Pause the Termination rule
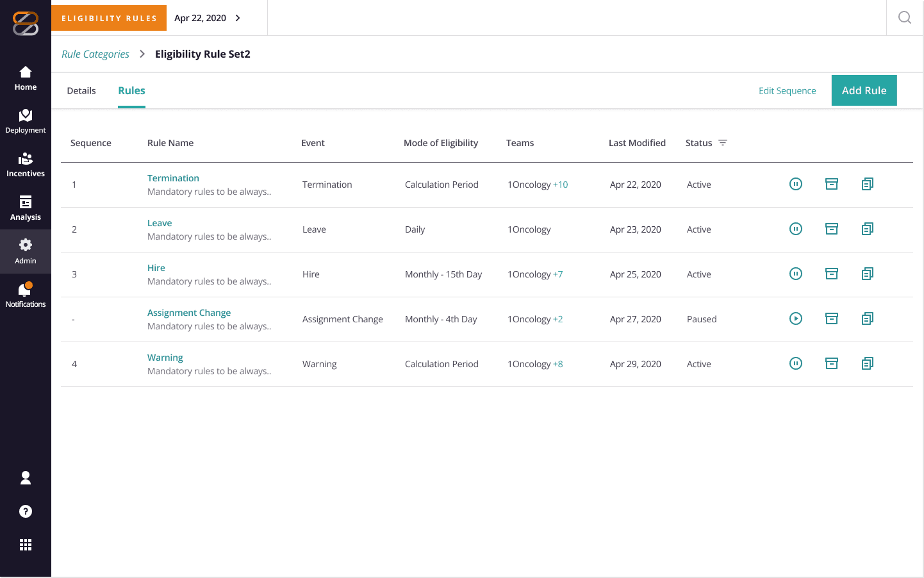 coord(796,184)
